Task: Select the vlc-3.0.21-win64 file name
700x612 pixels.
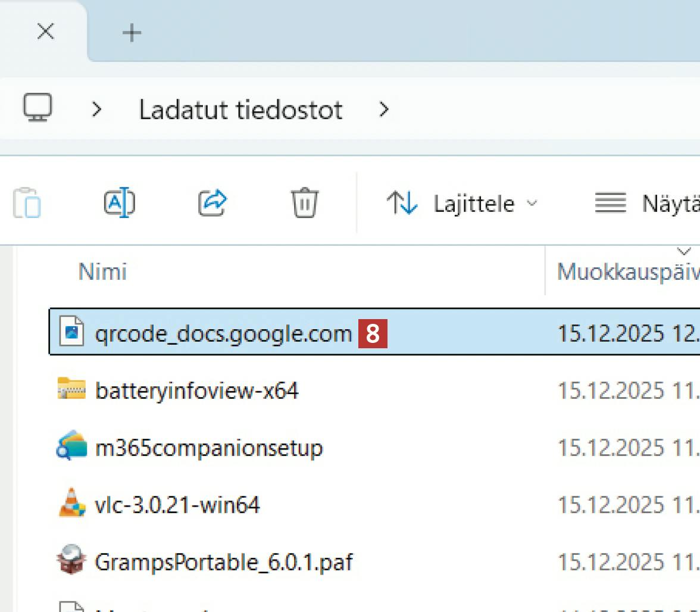Action: (x=177, y=505)
